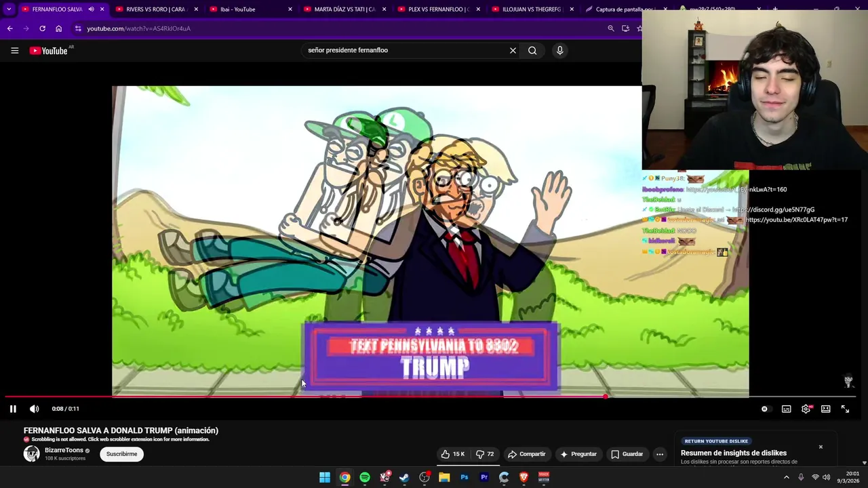Open Brave browser from the taskbar
Screen dimensions: 868x488
[524, 477]
